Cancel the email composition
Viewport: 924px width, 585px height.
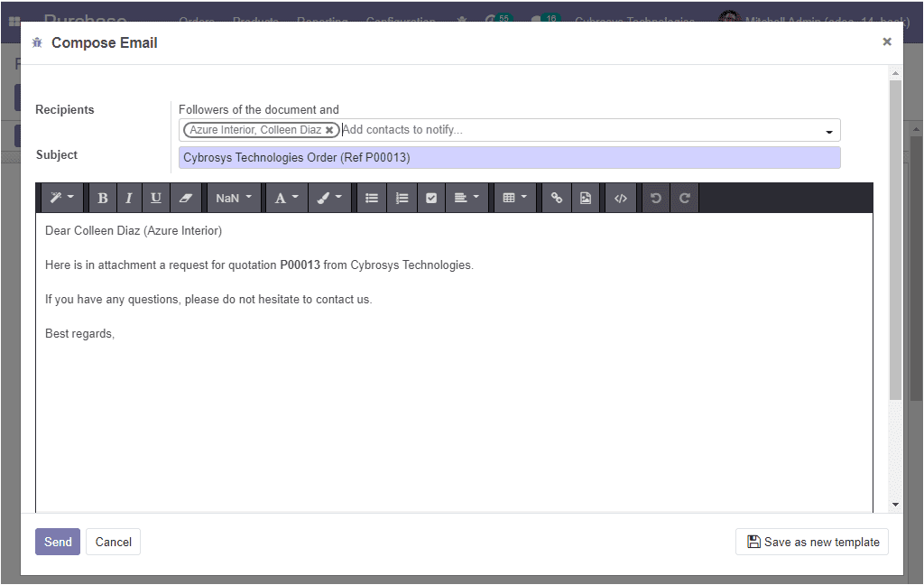coord(113,542)
